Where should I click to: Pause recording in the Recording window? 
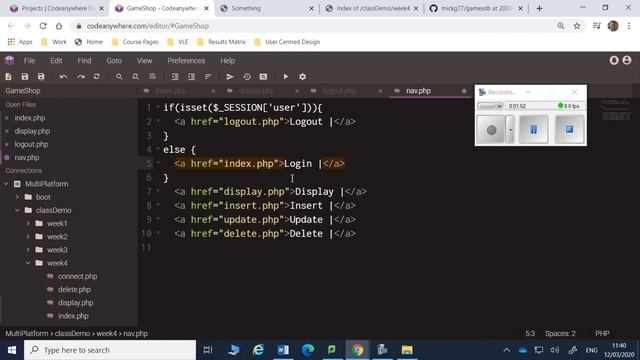[533, 129]
